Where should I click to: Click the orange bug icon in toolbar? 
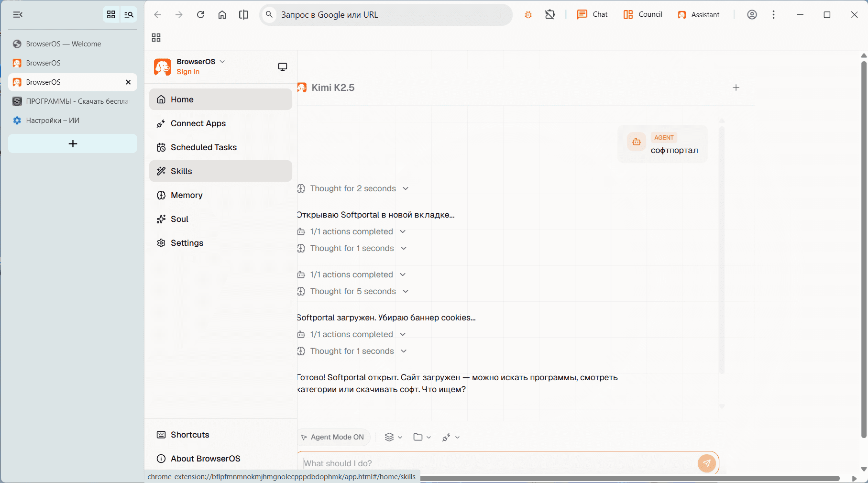528,15
